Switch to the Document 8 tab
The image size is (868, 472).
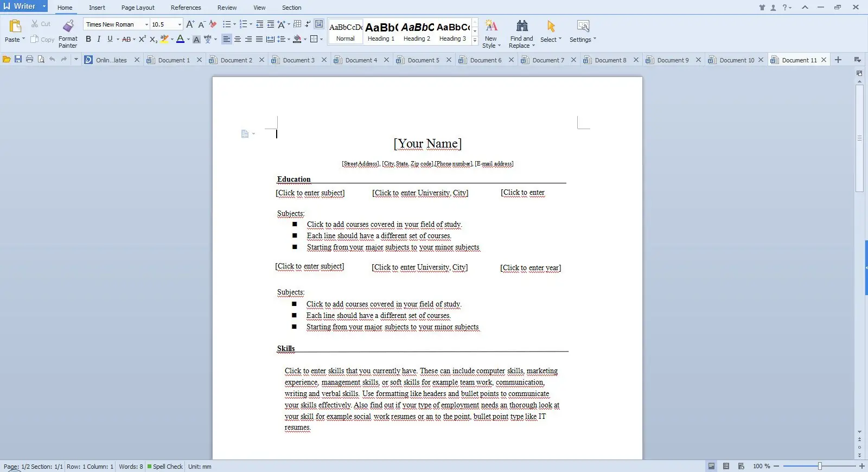pos(610,60)
